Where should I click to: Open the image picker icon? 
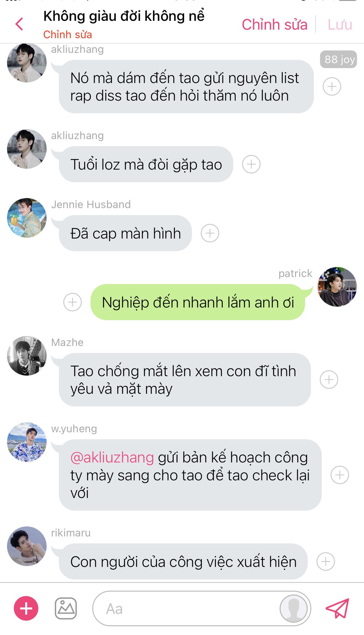click(66, 608)
